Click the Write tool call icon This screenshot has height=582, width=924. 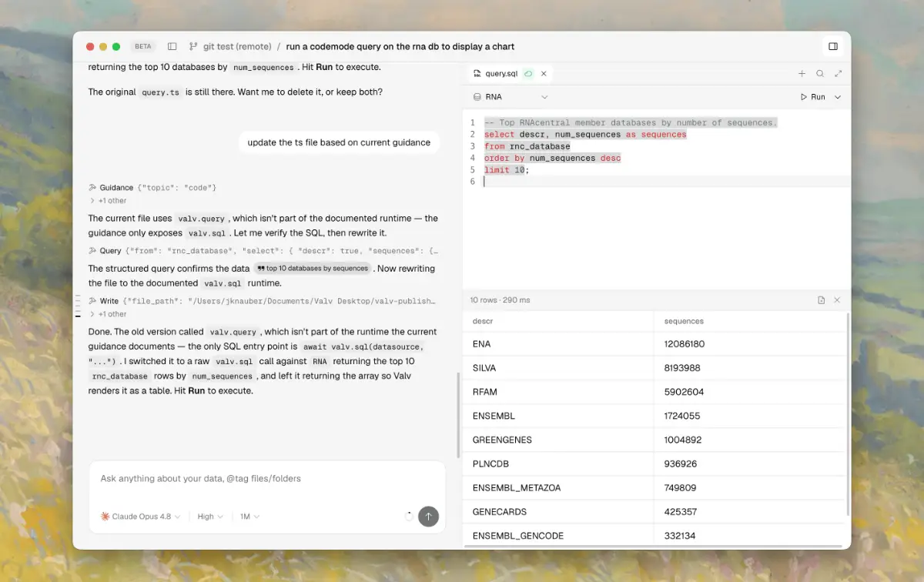92,301
